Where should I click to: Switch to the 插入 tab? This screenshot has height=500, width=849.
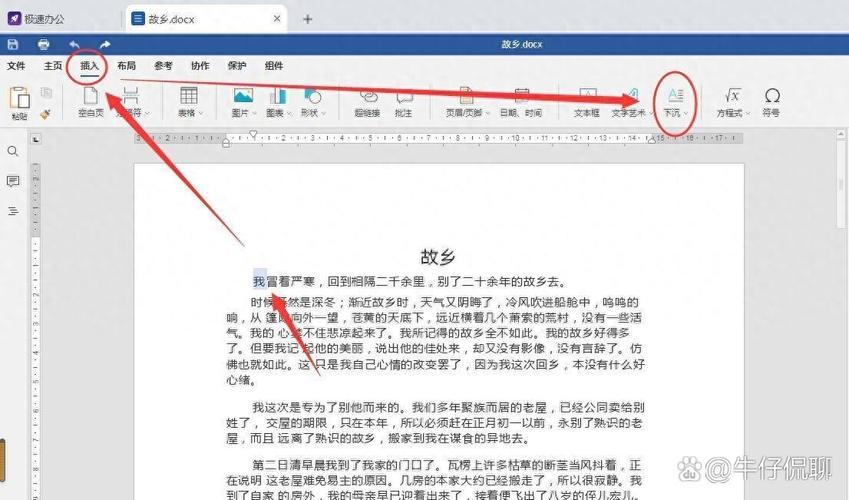(89, 66)
